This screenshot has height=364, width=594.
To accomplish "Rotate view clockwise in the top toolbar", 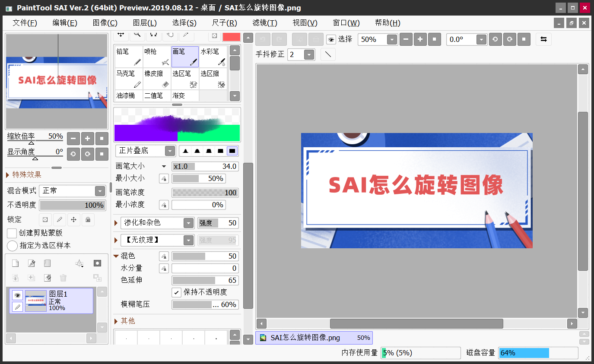I will point(510,39).
